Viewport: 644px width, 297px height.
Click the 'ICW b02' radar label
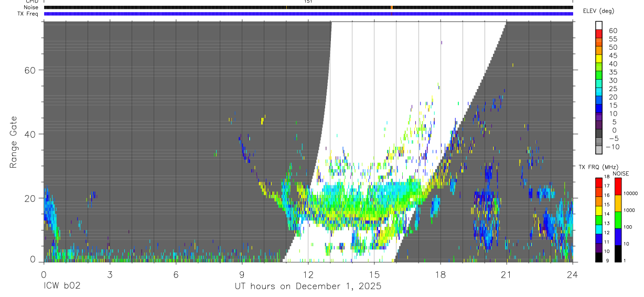pos(62,287)
